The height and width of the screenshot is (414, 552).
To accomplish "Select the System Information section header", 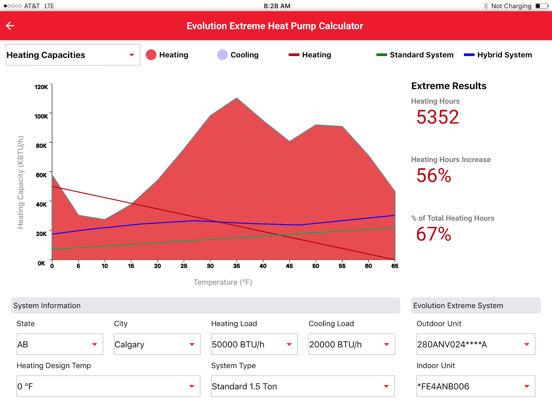I will click(206, 306).
